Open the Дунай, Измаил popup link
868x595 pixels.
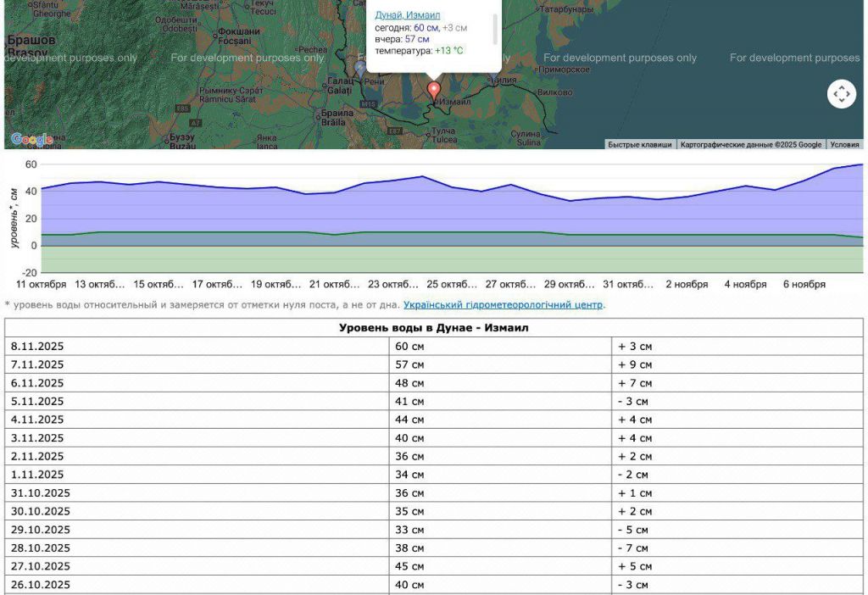pos(407,15)
